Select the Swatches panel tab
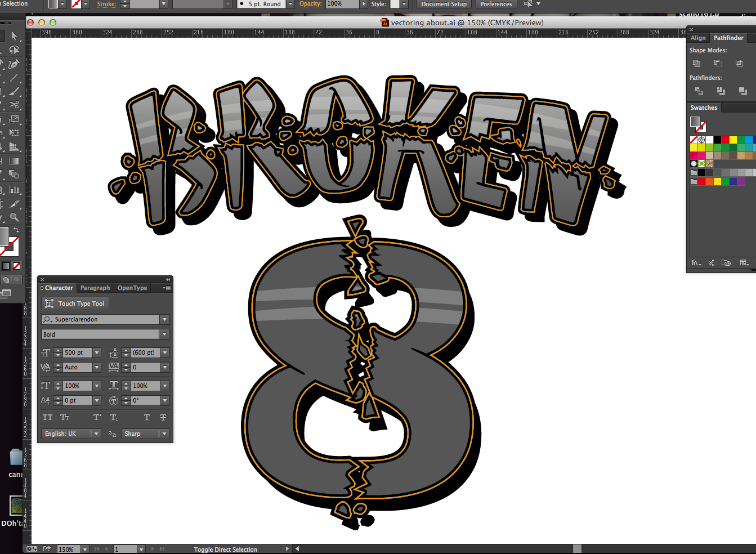Image resolution: width=756 pixels, height=554 pixels. [704, 108]
